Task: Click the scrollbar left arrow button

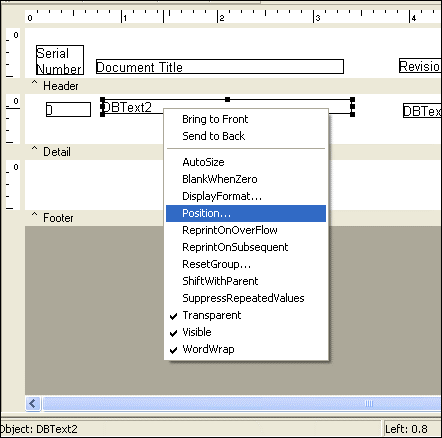Action: pyautogui.click(x=33, y=404)
